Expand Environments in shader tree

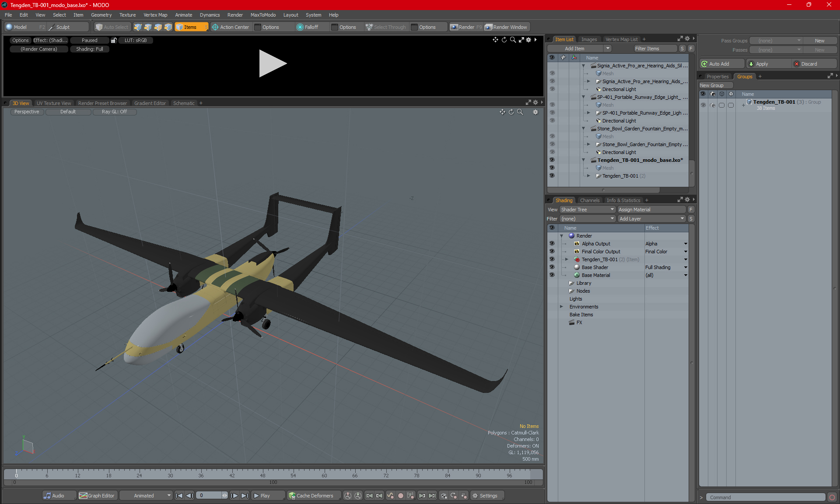[x=561, y=307]
